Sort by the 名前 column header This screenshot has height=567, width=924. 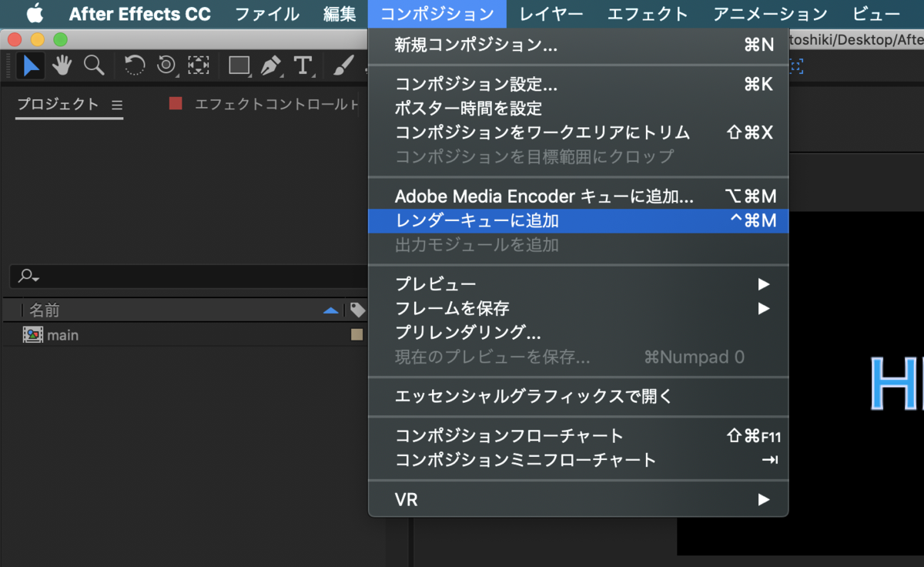click(x=45, y=310)
